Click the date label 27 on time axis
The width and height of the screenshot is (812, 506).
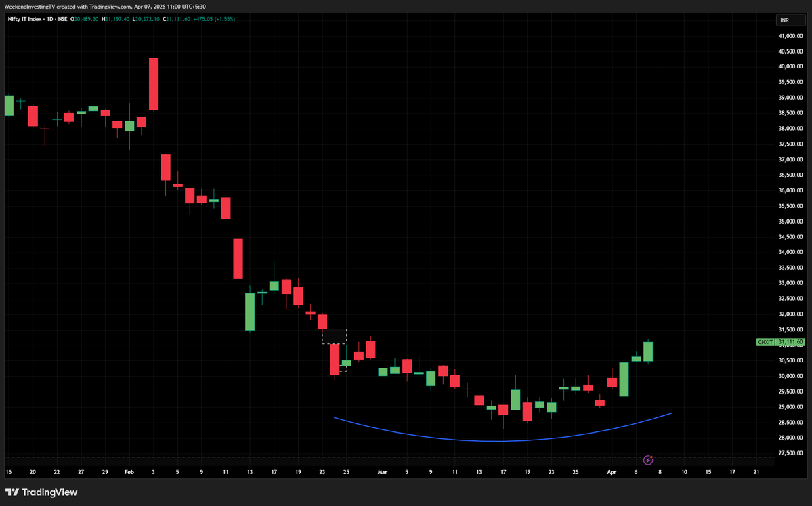[x=81, y=472]
